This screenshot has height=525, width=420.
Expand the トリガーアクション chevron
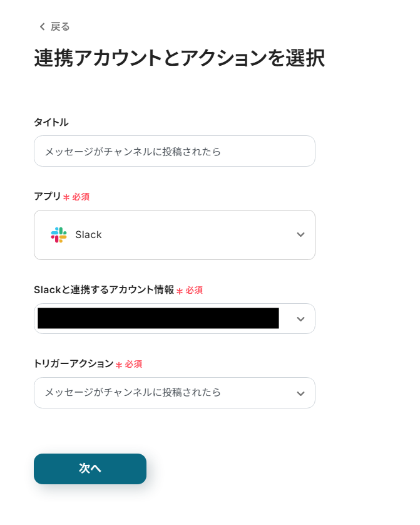coord(300,393)
